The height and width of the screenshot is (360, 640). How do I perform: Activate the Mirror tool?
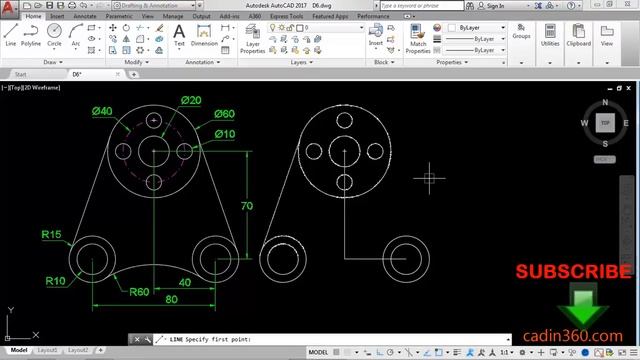(126, 39)
